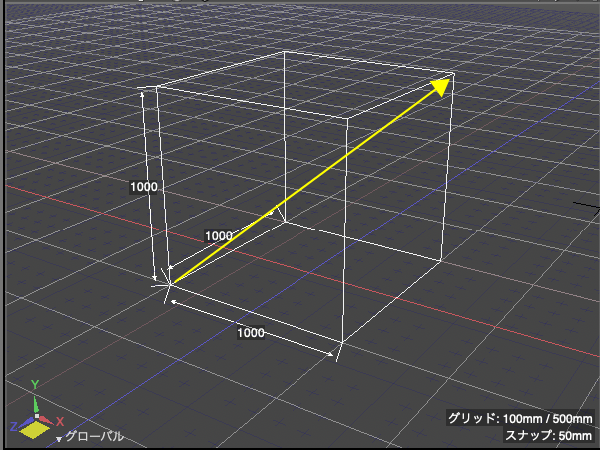Image resolution: width=600 pixels, height=450 pixels.
Task: Click the vertical 1000 dimension label
Action: [x=143, y=187]
